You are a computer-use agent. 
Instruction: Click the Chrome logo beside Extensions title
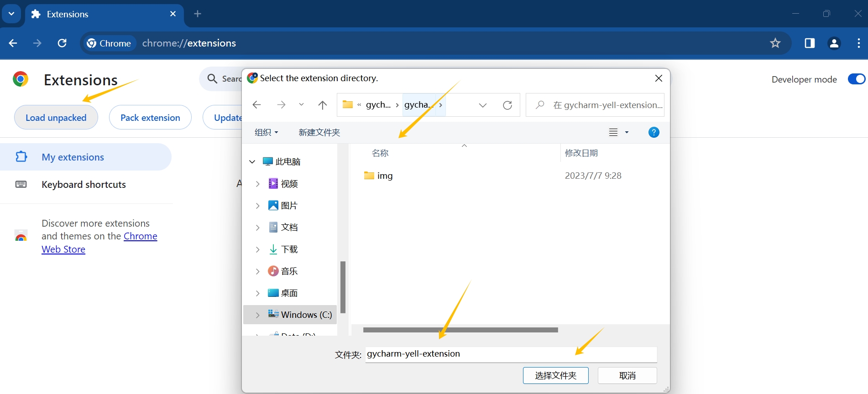tap(21, 79)
